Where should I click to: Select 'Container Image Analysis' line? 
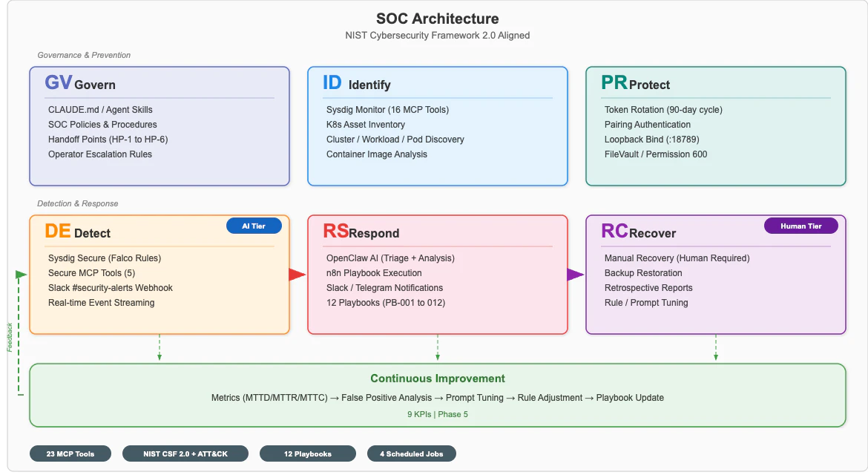pyautogui.click(x=376, y=154)
